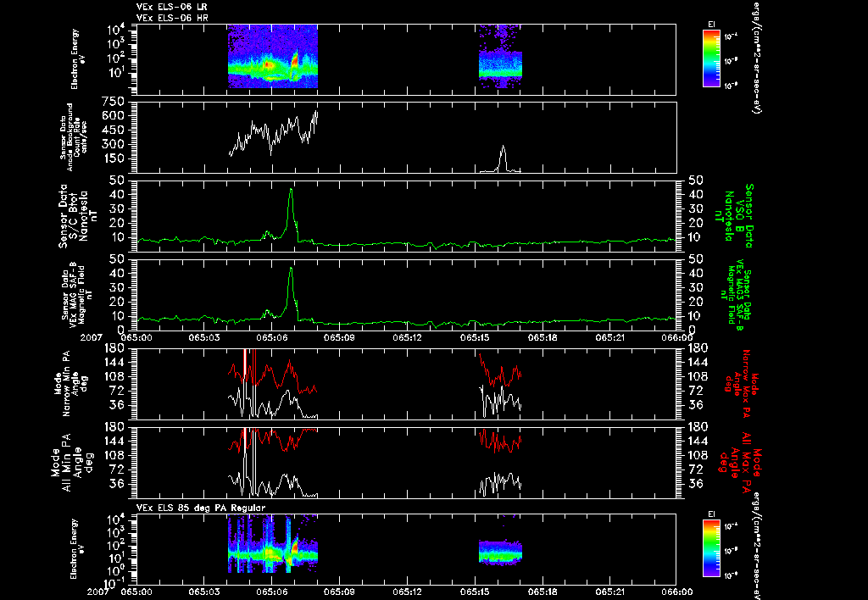Click the "VEx ELS-06 HR" title text

click(171, 19)
